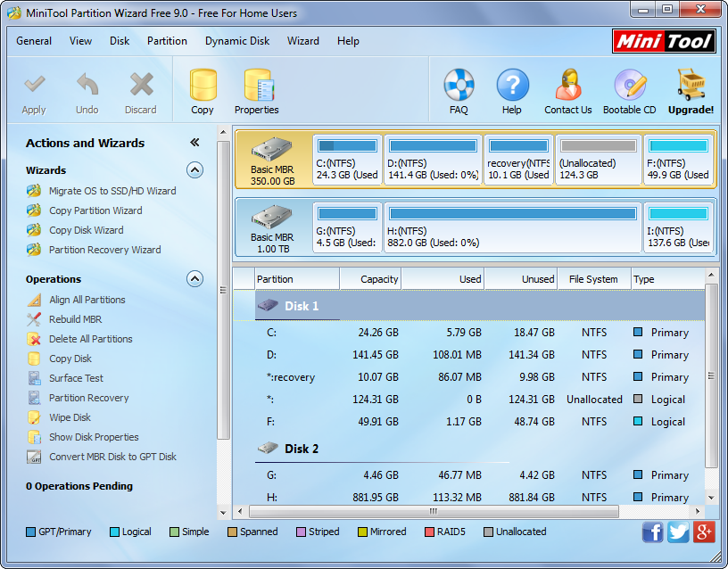
Task: Click the Help question mark icon
Action: 512,85
